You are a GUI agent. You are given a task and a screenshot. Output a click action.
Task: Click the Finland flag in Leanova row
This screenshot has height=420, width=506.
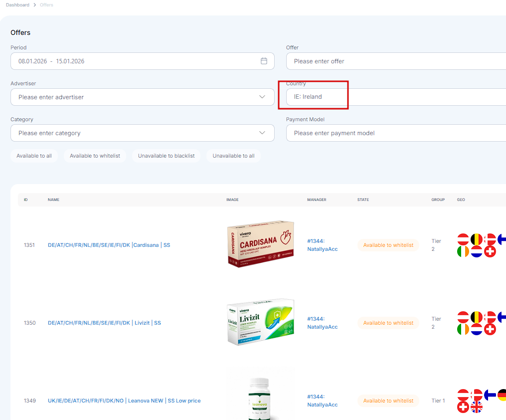(x=490, y=395)
